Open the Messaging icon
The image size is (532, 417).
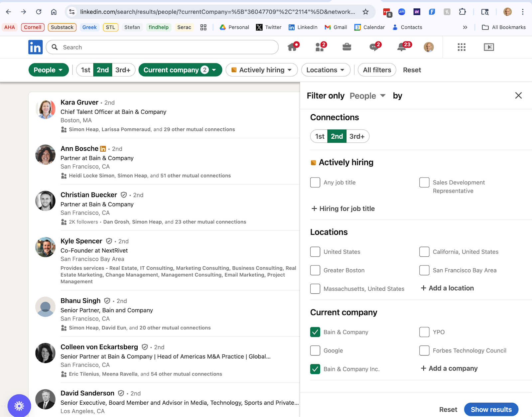(374, 47)
